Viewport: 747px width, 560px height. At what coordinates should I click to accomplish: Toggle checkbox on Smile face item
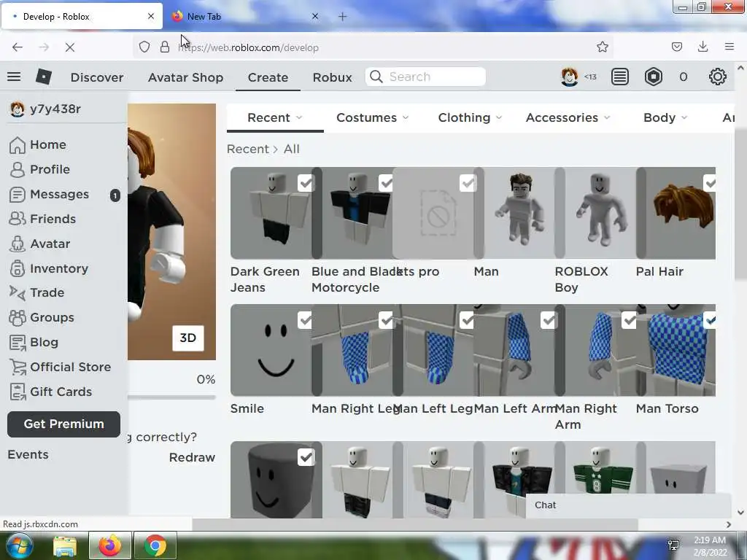click(306, 320)
